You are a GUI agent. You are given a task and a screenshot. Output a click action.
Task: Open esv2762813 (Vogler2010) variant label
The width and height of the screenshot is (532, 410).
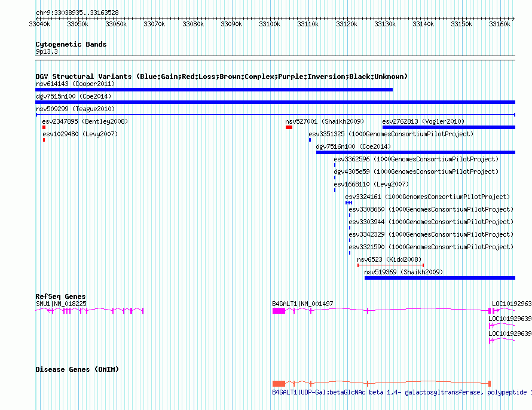tap(423, 121)
